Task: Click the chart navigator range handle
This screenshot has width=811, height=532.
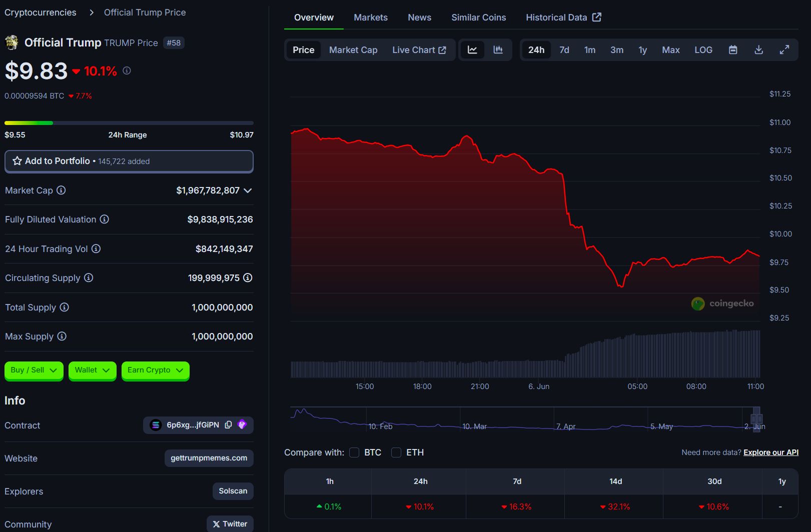Action: [756, 419]
